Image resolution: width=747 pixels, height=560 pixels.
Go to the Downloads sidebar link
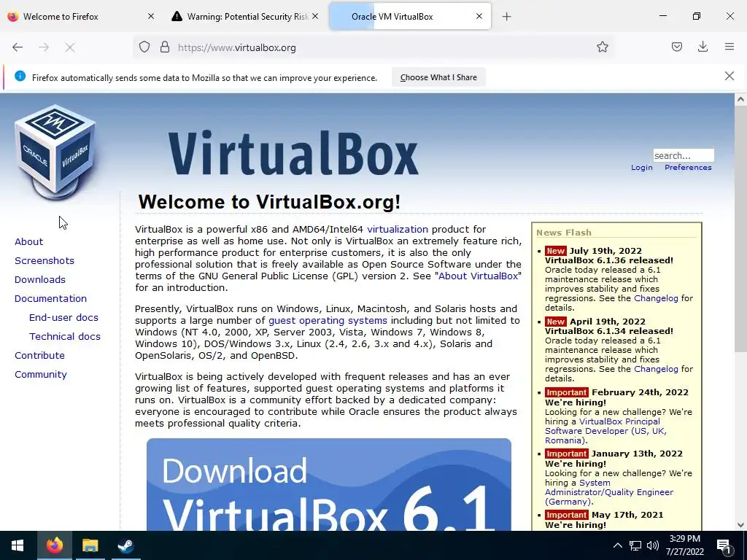[40, 279]
